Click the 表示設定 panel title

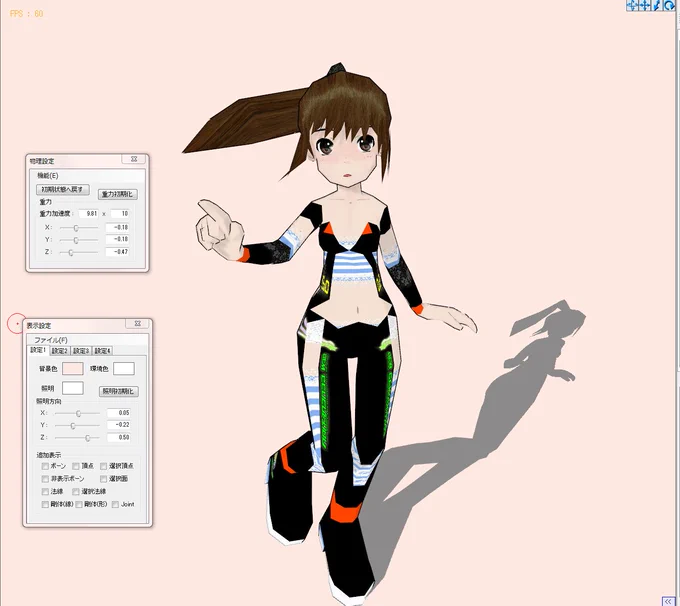pos(39,326)
